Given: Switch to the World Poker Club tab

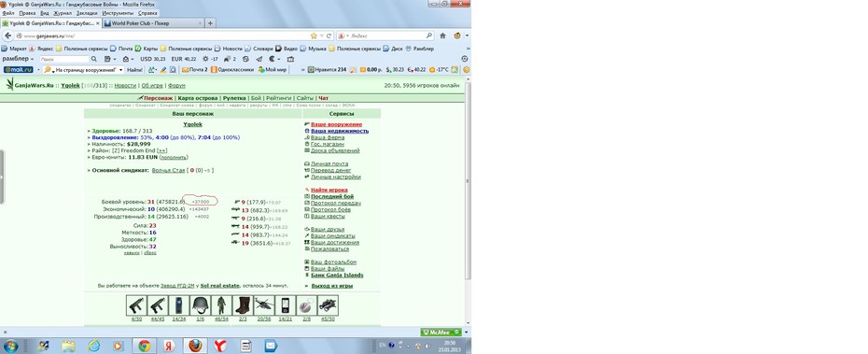Looking at the screenshot, I should (x=153, y=23).
